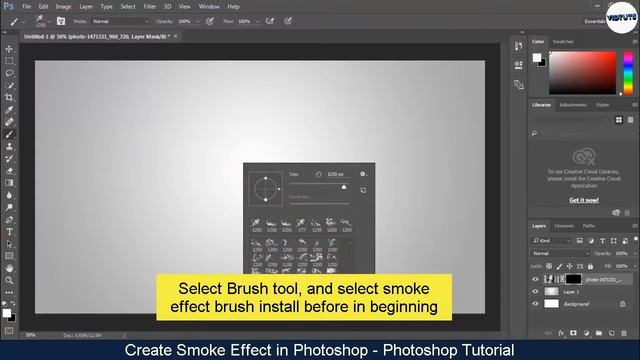Viewport: 640px width, 360px height.
Task: Open the brush preset gear menu
Action: point(363,174)
